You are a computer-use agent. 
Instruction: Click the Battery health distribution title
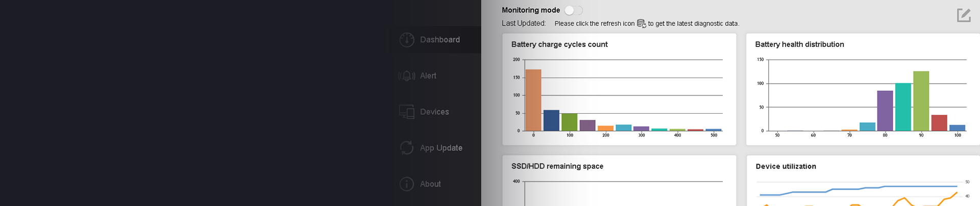point(799,44)
